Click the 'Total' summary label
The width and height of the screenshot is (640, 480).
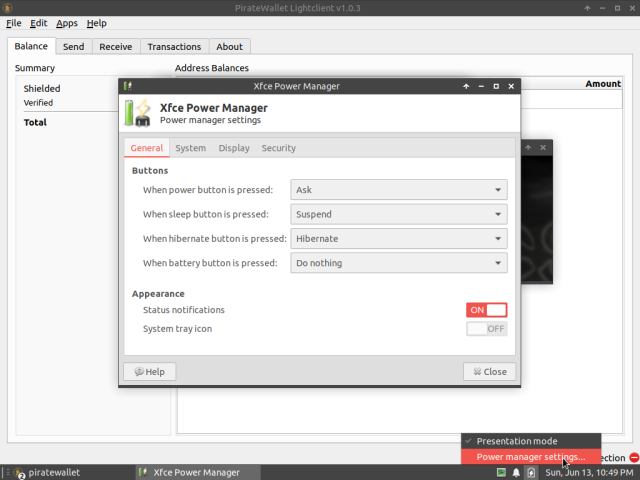[x=35, y=122]
